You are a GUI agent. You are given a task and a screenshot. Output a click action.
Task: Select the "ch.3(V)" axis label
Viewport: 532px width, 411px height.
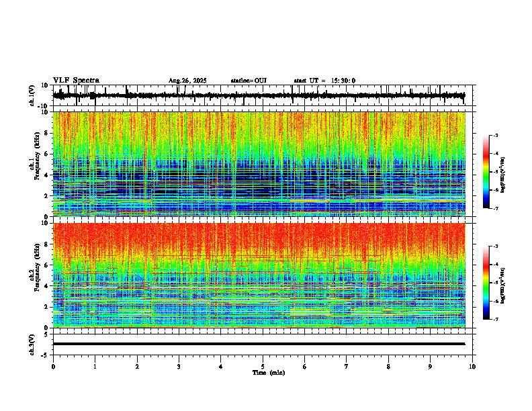coord(32,345)
